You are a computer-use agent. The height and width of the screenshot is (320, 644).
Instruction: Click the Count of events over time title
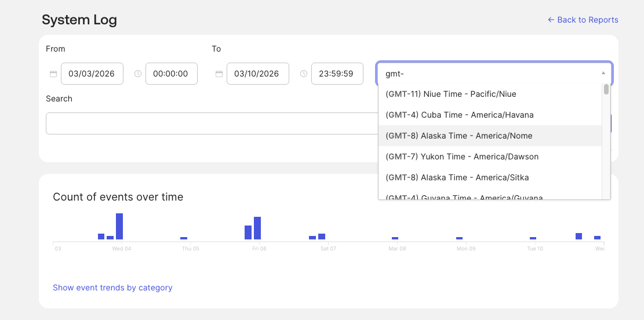point(118,197)
